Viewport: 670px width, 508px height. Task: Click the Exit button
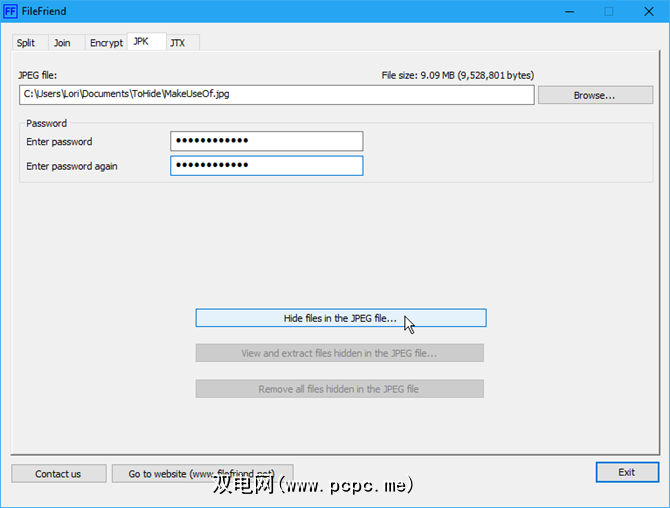coord(627,472)
